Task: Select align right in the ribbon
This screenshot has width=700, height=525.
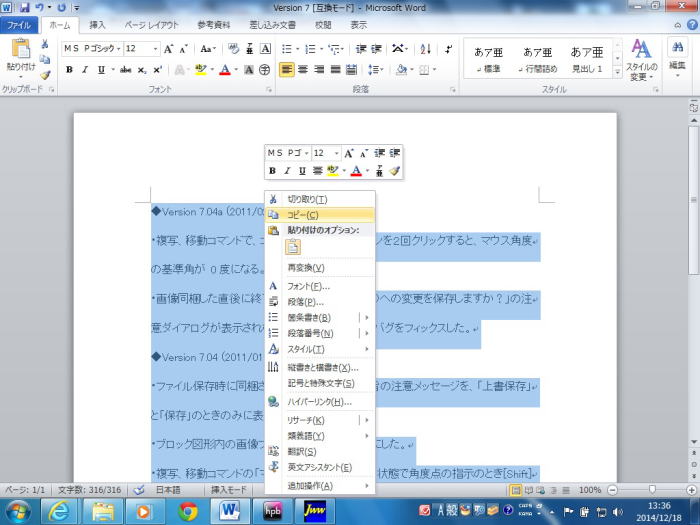Action: 319,70
